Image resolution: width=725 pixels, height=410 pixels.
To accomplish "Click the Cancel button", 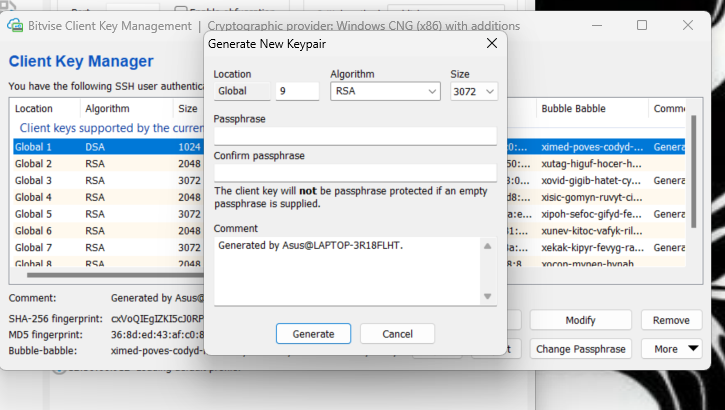I will [x=397, y=334].
